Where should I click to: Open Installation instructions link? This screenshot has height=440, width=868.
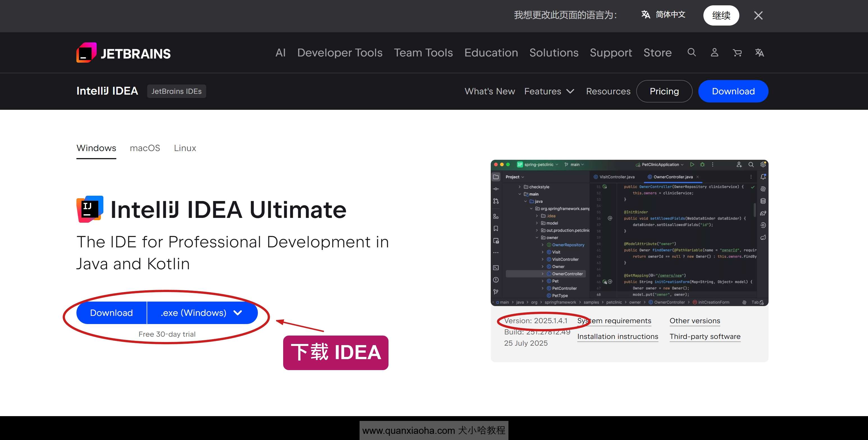click(618, 337)
